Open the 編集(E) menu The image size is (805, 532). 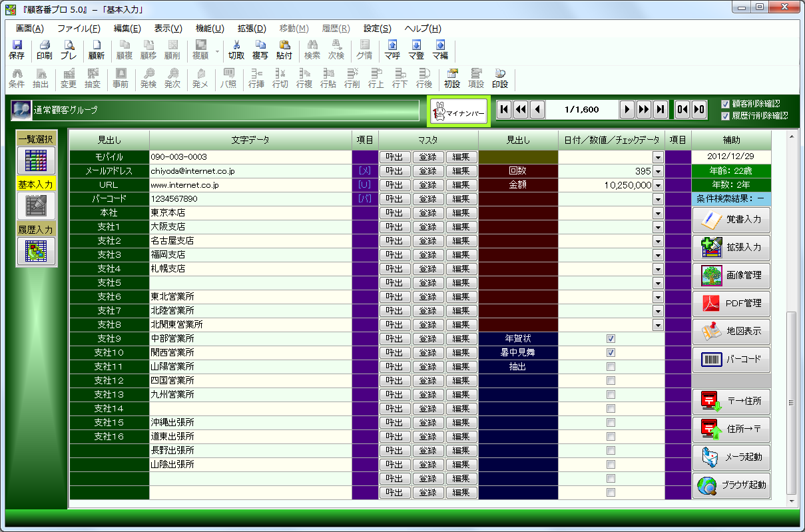tap(127, 29)
